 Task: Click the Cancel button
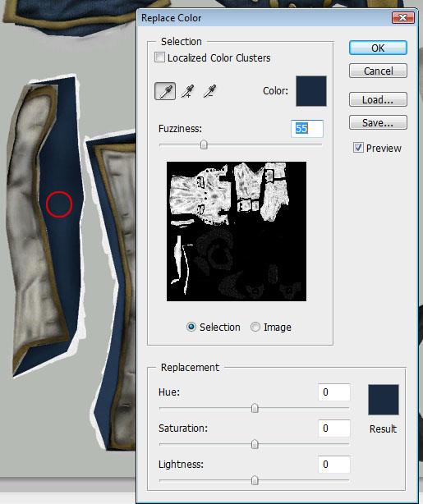[378, 71]
